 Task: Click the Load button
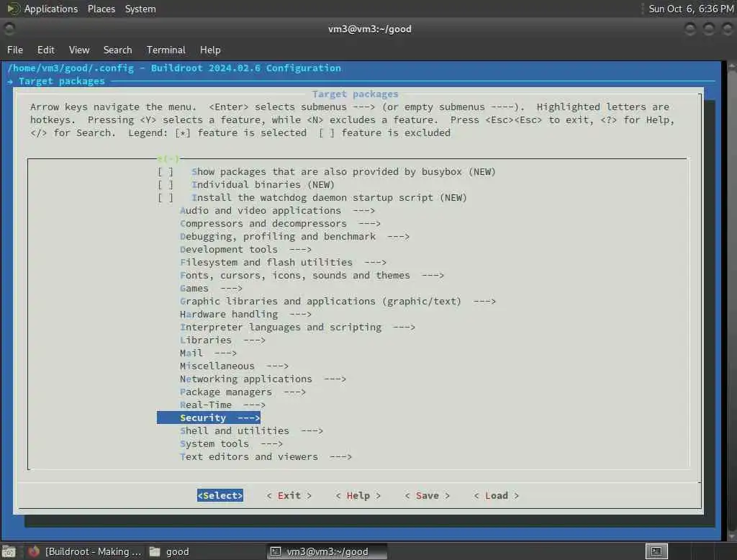(x=497, y=496)
